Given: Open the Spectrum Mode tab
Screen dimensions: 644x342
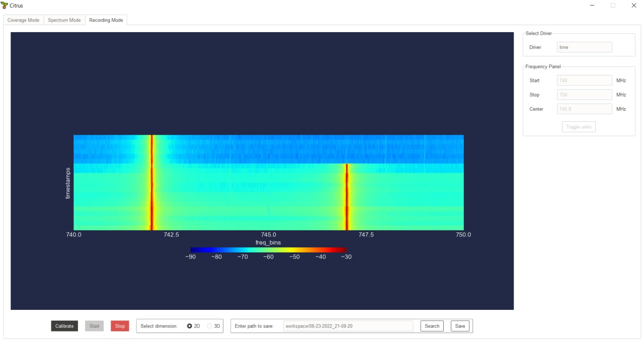Looking at the screenshot, I should point(64,20).
